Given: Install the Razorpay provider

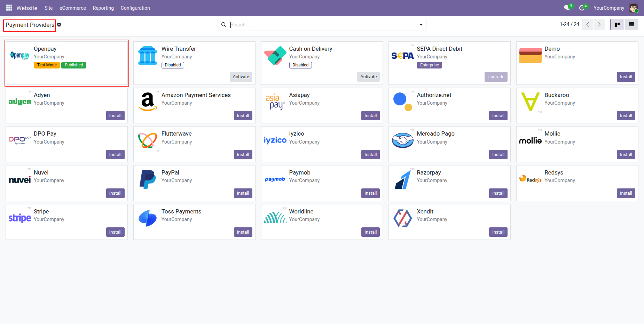Looking at the screenshot, I should click(498, 193).
